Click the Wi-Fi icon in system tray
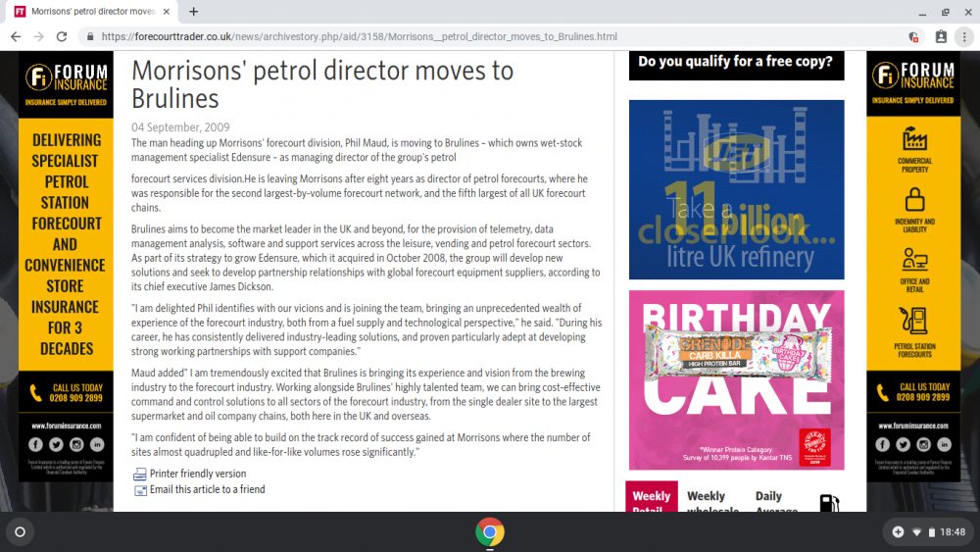 917,532
